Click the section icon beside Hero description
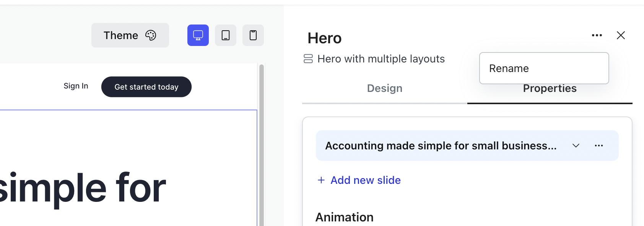 tap(308, 59)
